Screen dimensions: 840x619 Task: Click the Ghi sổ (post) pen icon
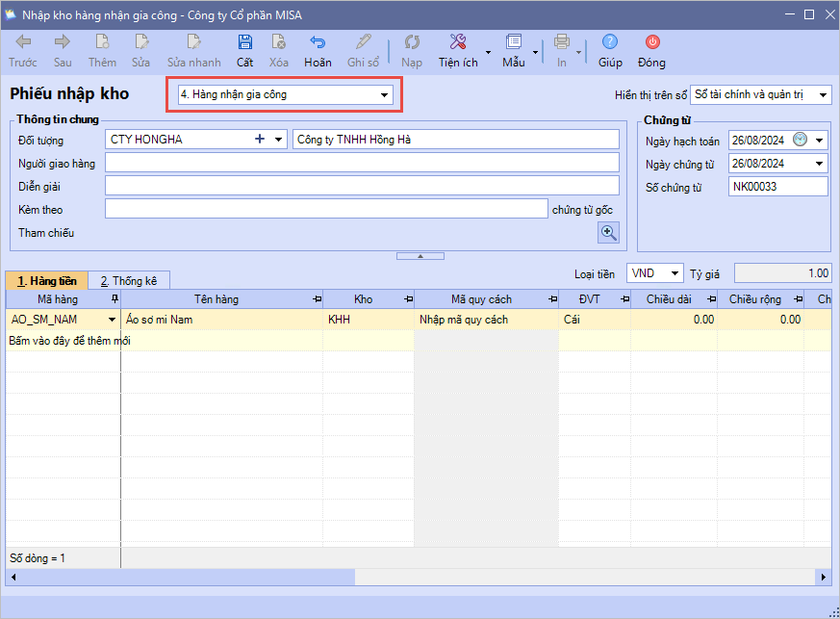(363, 41)
